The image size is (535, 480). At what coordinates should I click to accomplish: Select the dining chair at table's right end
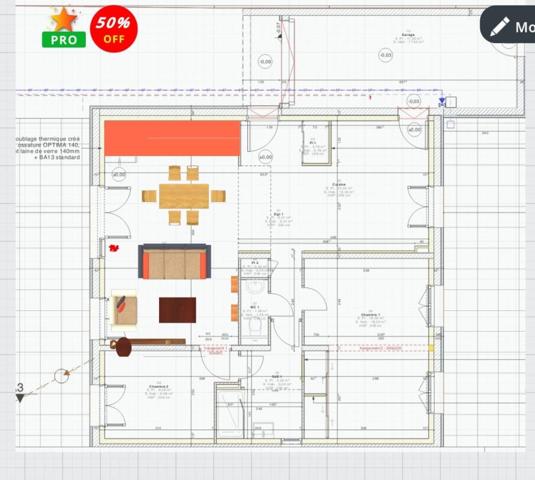(218, 196)
